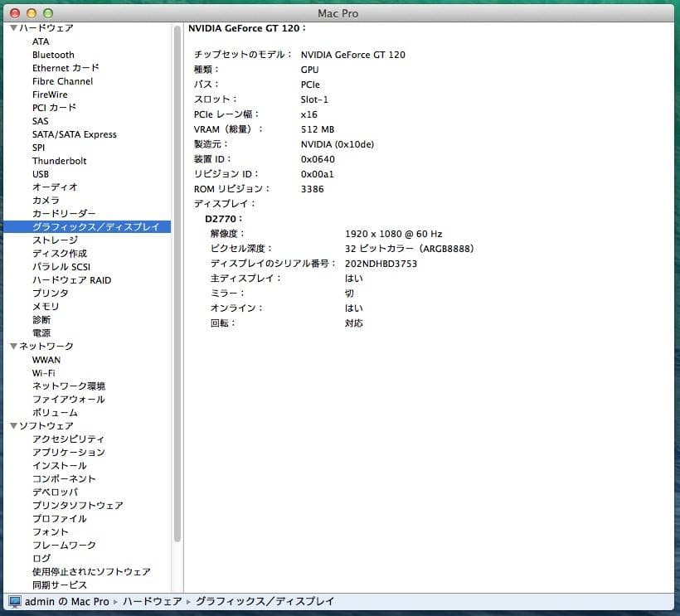
Task: Click the NVIDIA GeForce GT 120 heading
Action: pyautogui.click(x=245, y=28)
